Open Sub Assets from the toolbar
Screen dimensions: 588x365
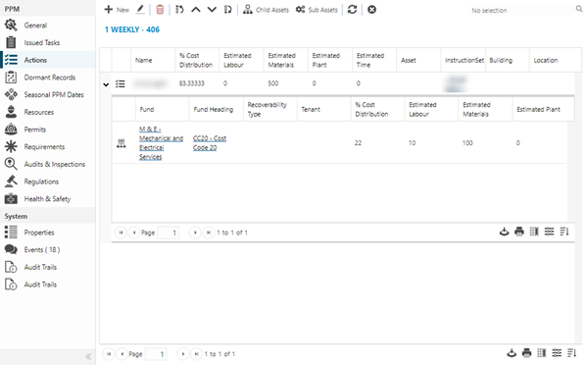(x=317, y=10)
